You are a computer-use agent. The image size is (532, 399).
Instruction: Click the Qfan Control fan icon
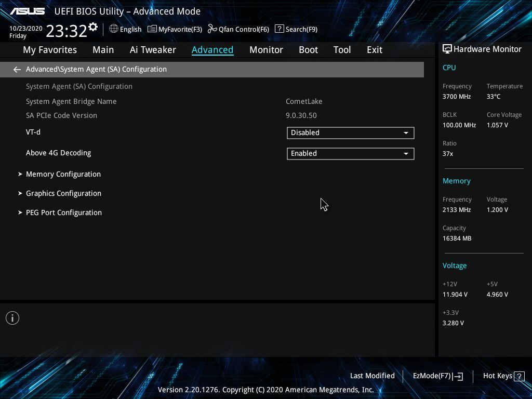[x=212, y=29]
